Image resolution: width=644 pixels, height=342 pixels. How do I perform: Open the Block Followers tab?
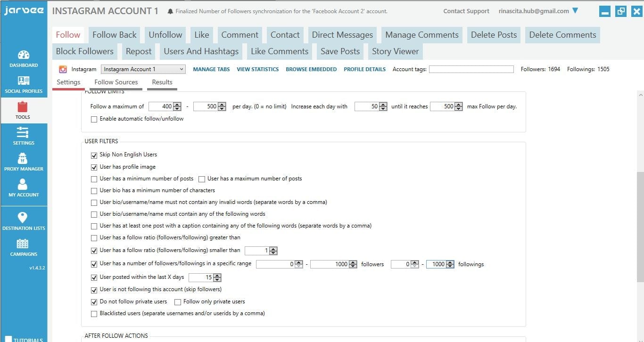84,51
